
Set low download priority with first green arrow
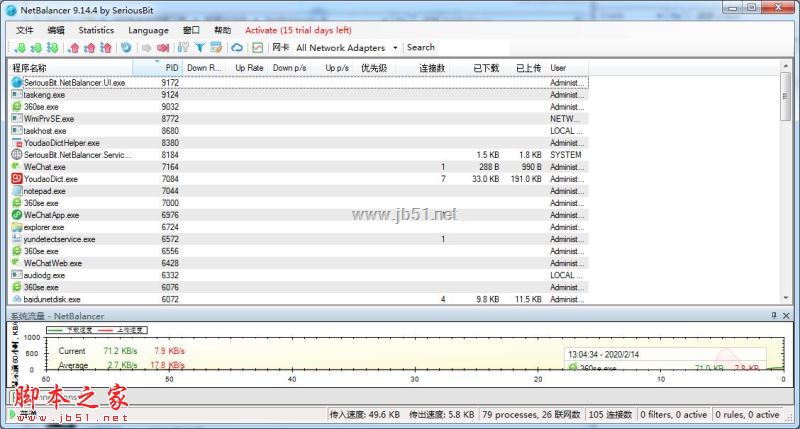tap(20, 48)
